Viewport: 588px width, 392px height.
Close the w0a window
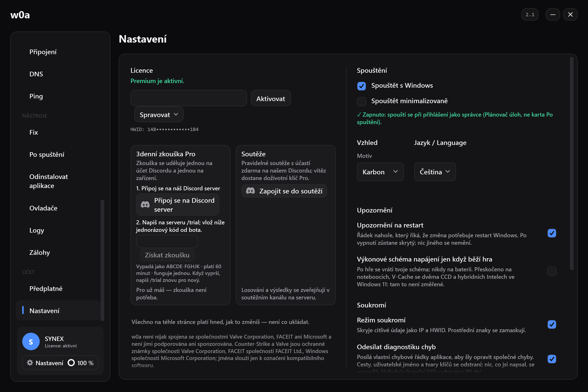point(570,14)
